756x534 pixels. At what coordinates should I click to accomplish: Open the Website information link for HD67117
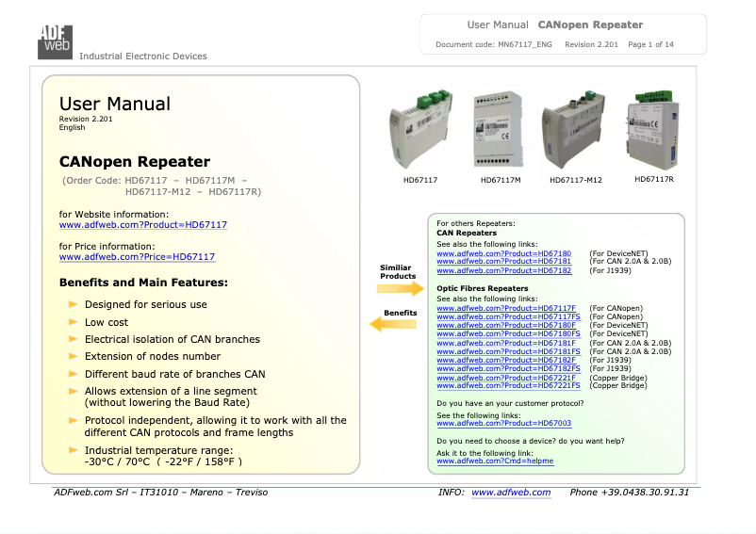[142, 226]
